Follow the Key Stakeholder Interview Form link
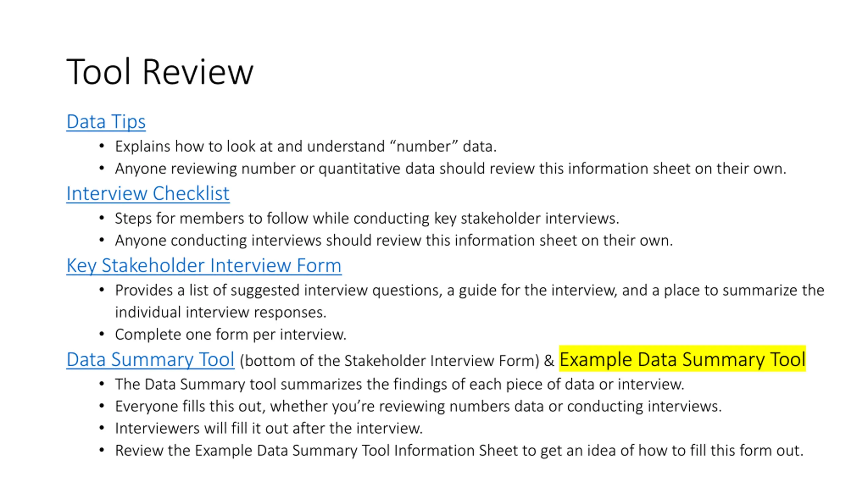Image resolution: width=868 pixels, height=488 pixels. tap(204, 265)
